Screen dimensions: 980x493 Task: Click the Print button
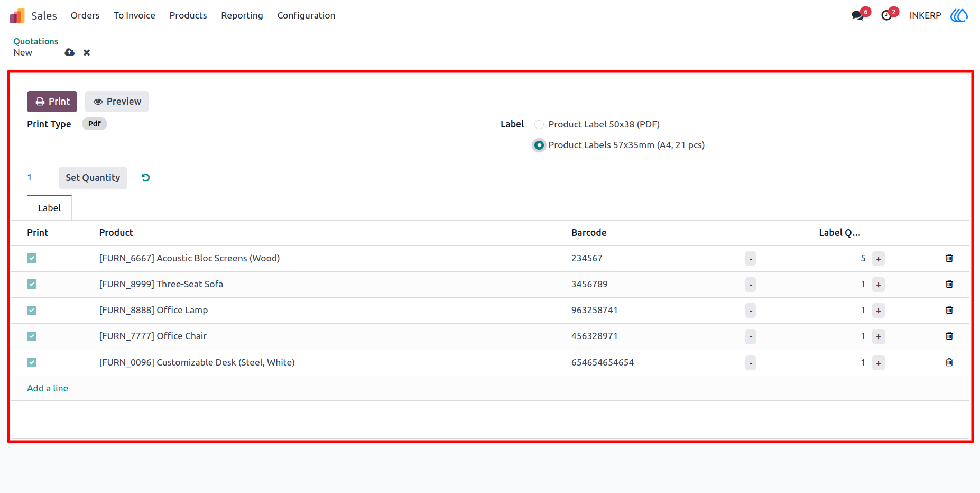pyautogui.click(x=52, y=102)
